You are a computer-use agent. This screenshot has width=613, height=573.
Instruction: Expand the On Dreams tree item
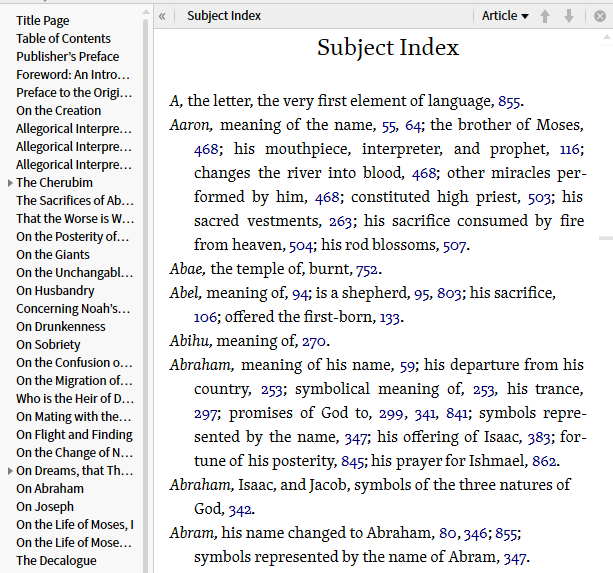10,471
